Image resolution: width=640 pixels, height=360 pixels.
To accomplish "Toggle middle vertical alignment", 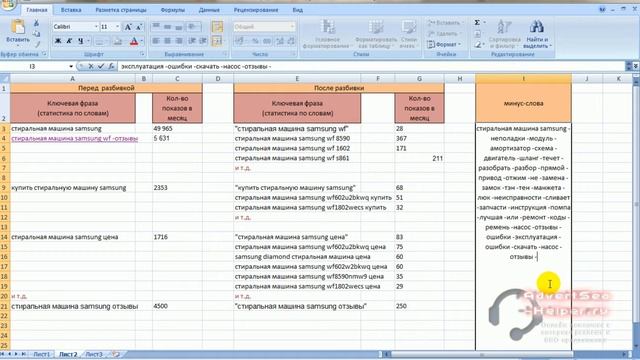I will [168, 27].
